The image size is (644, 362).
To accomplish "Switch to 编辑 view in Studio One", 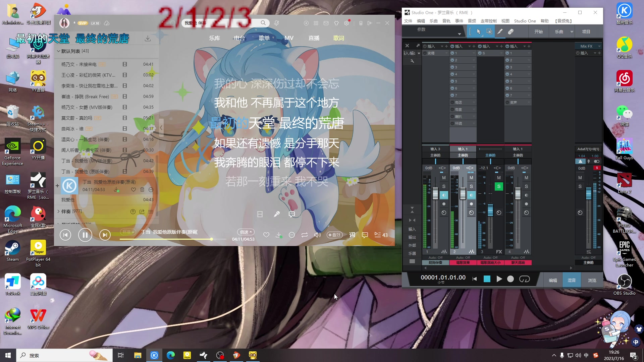I will pyautogui.click(x=553, y=280).
